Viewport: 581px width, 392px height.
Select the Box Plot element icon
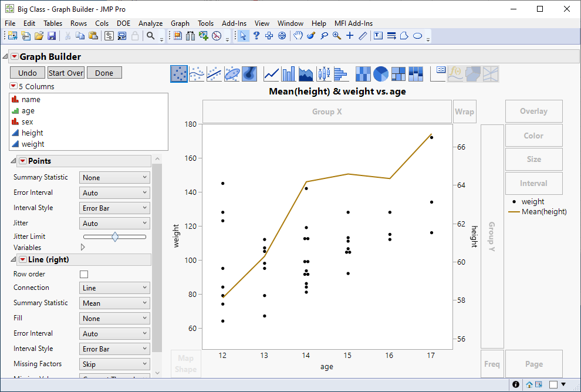click(x=324, y=74)
